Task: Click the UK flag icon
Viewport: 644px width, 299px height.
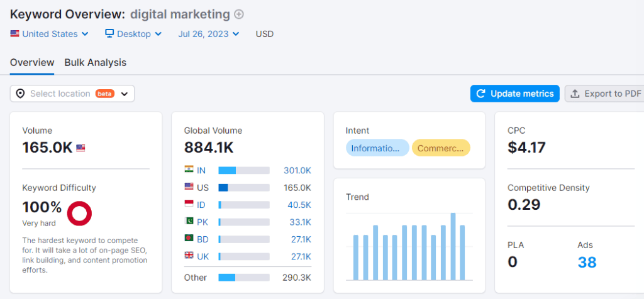Action: [x=189, y=256]
